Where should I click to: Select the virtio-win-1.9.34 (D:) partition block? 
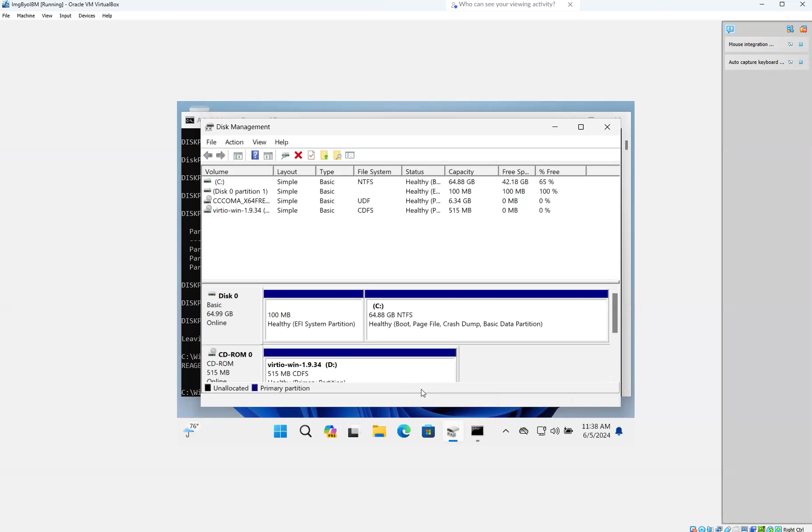tap(360, 366)
